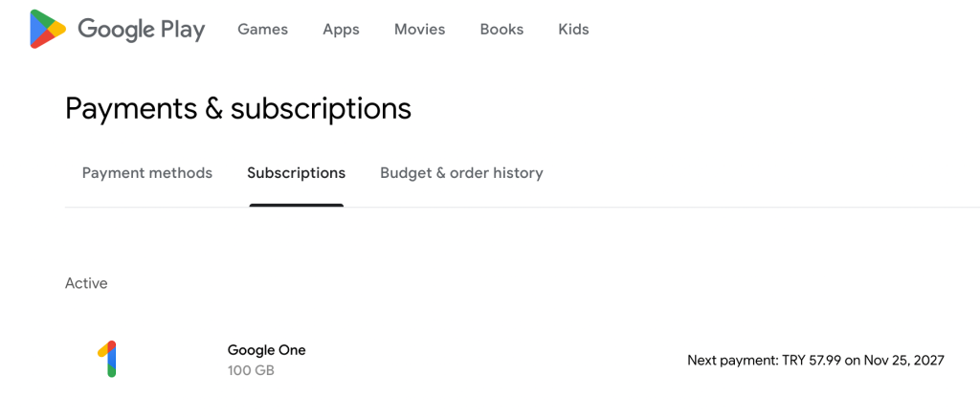Open the Games section

(x=262, y=29)
